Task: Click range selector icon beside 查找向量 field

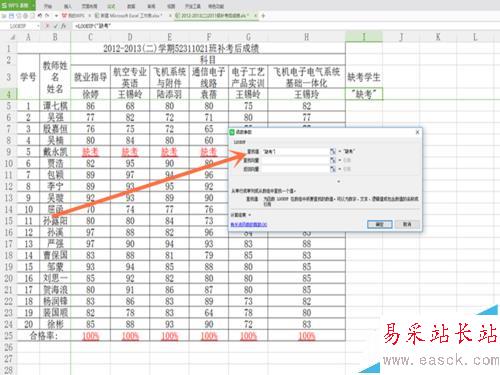Action: (x=333, y=160)
